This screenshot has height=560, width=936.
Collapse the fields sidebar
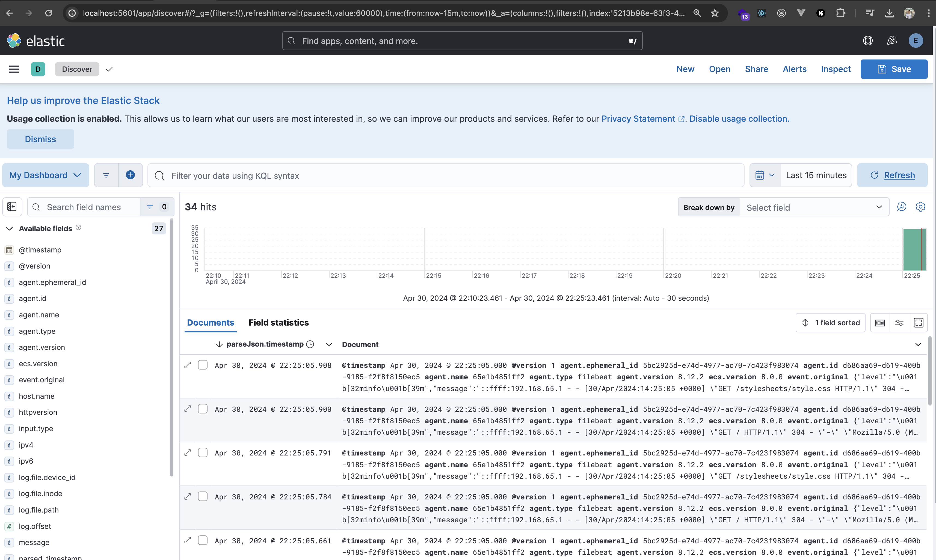coord(12,207)
